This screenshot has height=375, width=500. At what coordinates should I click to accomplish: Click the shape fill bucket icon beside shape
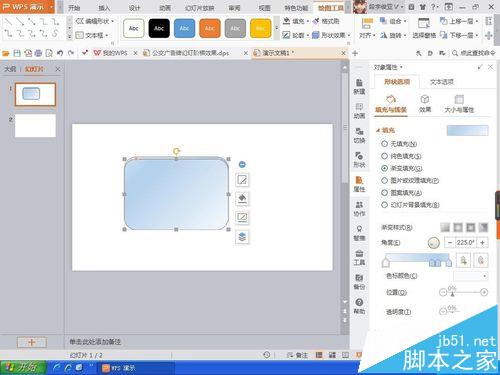point(242,199)
